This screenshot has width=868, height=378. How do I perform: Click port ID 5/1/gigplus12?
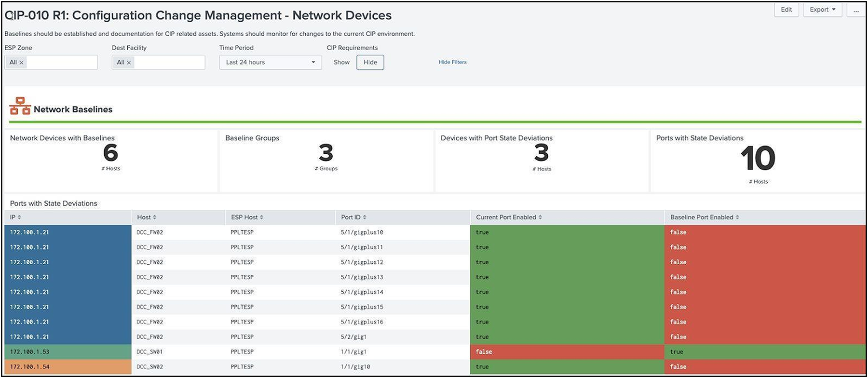pyautogui.click(x=362, y=262)
